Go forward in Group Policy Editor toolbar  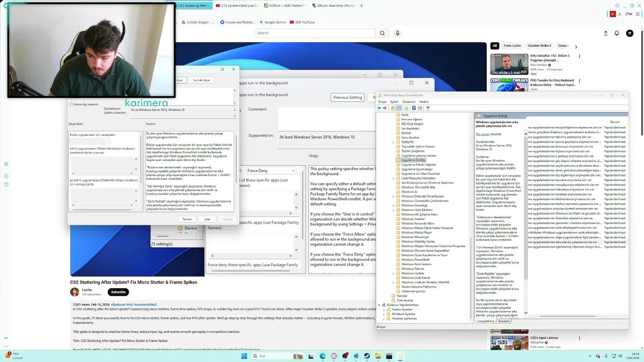pos(385,108)
